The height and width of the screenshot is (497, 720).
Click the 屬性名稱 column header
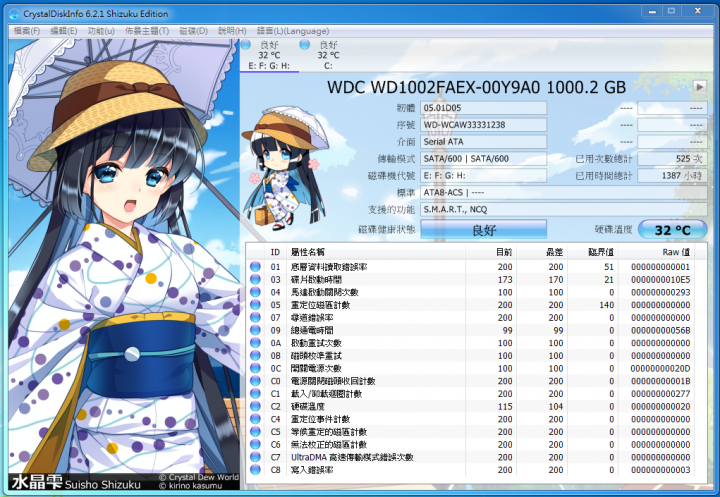click(x=376, y=252)
